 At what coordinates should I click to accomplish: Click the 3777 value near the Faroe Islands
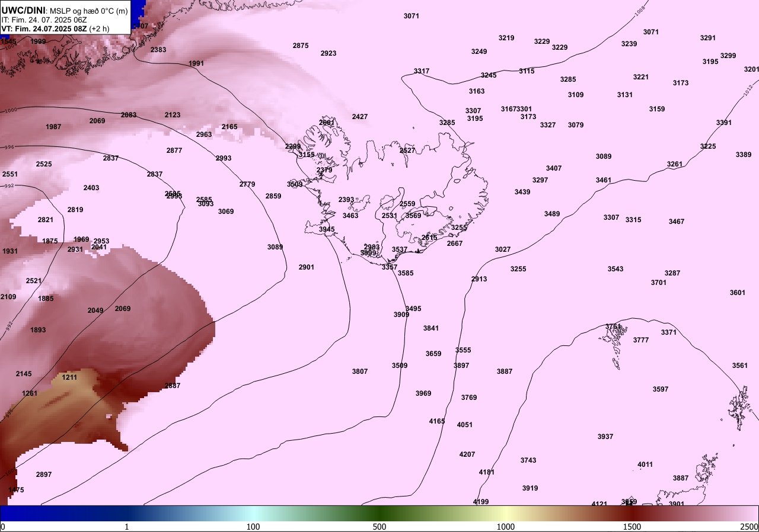tap(641, 340)
